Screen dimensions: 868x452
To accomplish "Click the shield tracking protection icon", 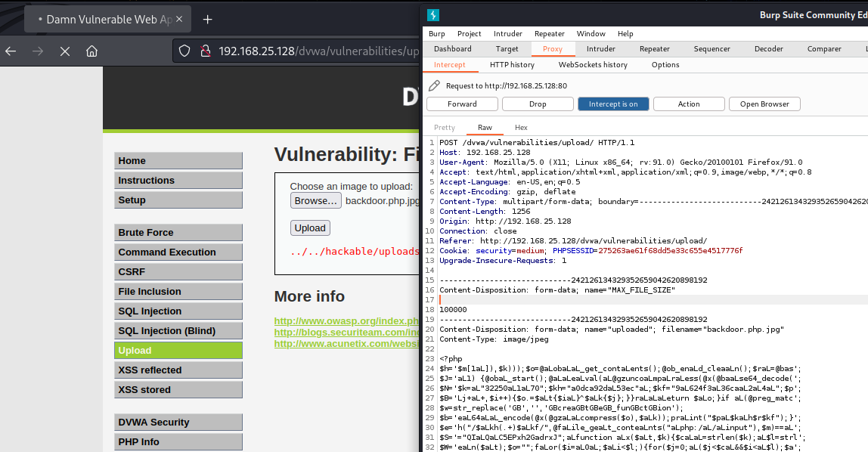I will (x=184, y=51).
